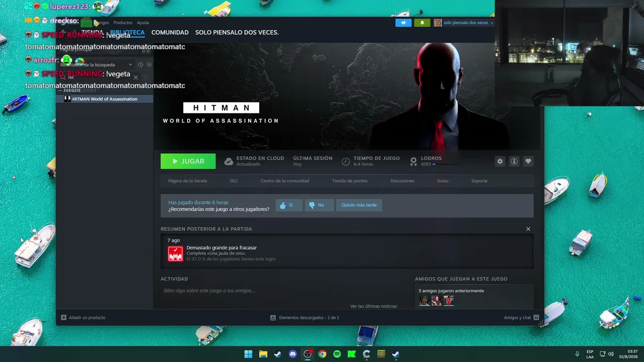This screenshot has width=644, height=362.
Task: Toggle the favorite heart icon
Action: (528, 161)
